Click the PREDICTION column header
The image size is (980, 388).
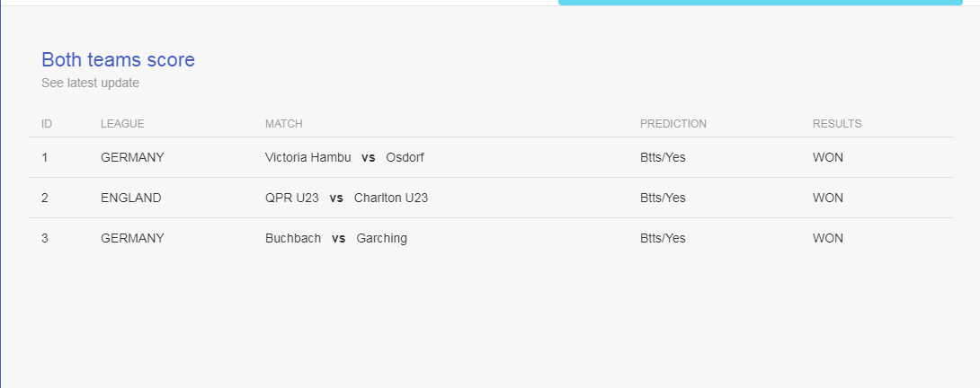point(673,124)
